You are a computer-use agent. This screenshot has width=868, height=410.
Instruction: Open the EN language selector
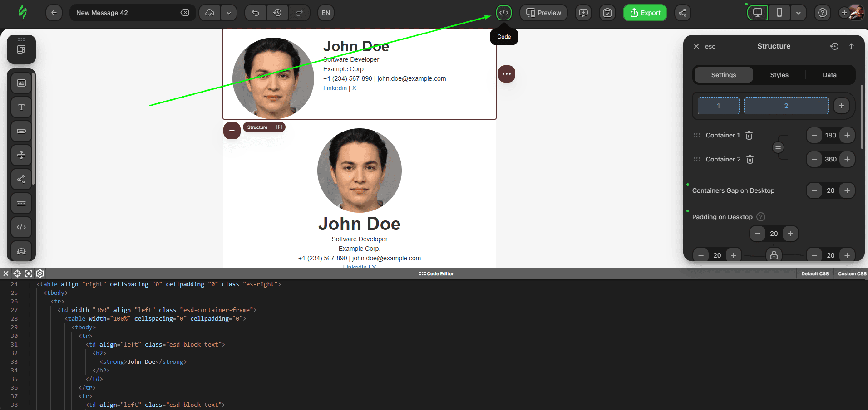pos(326,13)
